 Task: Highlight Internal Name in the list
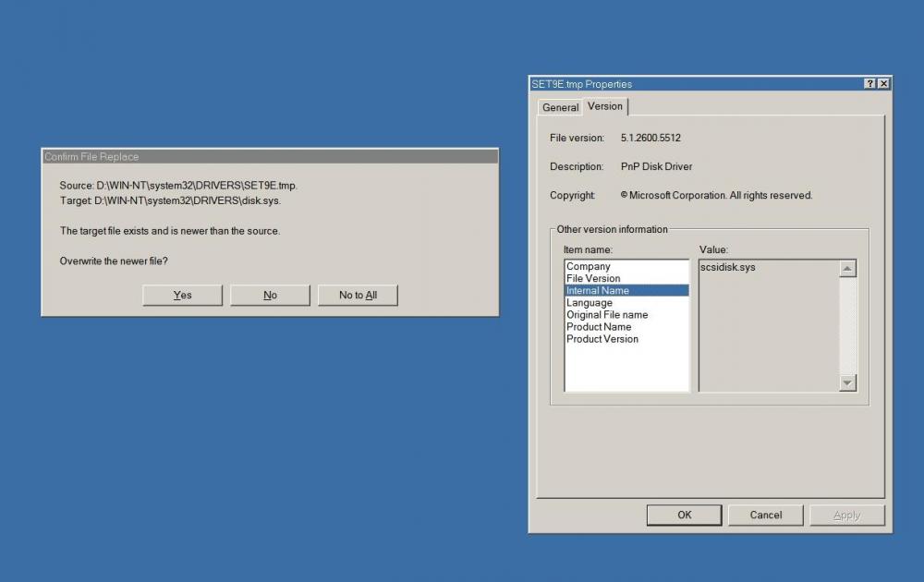(x=598, y=290)
